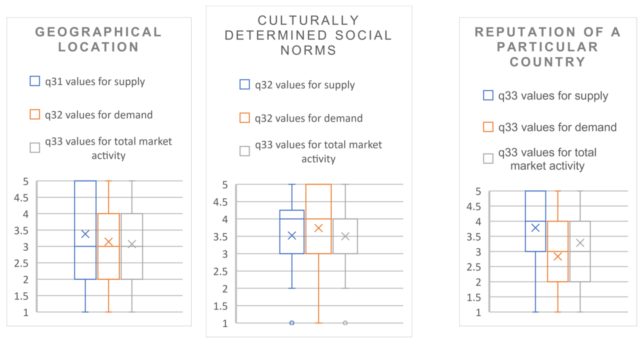Click the orange mean X marker in Geographical Location chart
Viewport: 644px width, 344px height.
coord(109,242)
